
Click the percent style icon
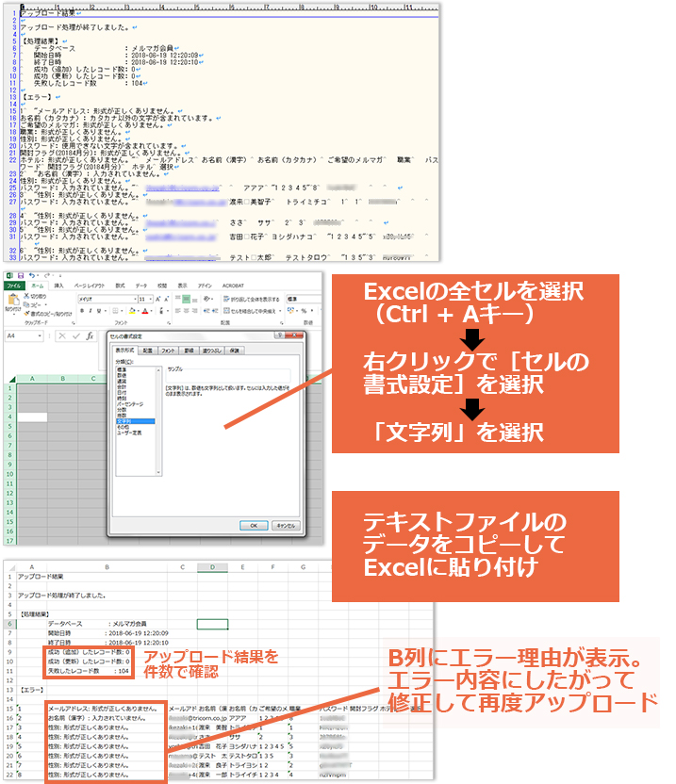(305, 311)
